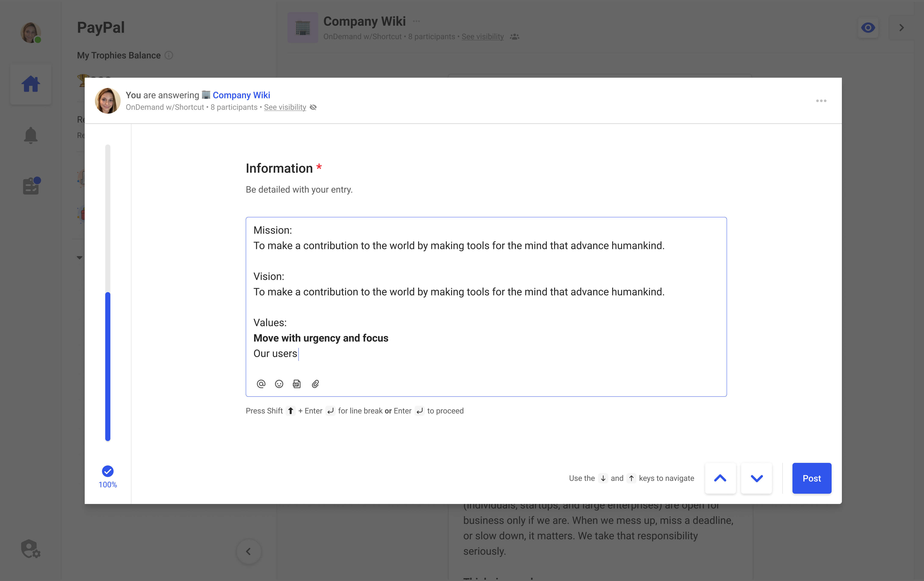Insert a mention with the @ icon
The width and height of the screenshot is (924, 581).
(x=261, y=384)
